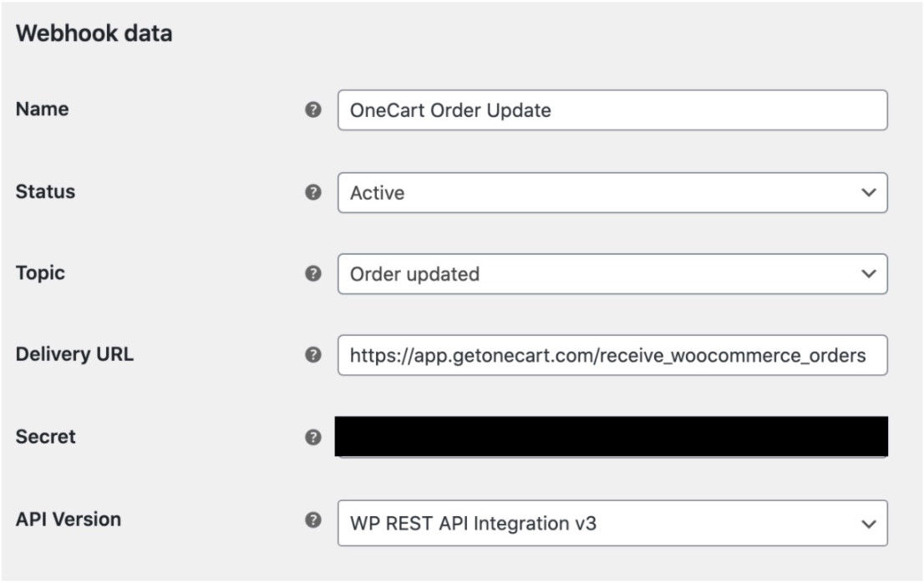Image resolution: width=924 pixels, height=583 pixels.
Task: Click the Name field containing OneCart Order Update
Action: (x=612, y=111)
